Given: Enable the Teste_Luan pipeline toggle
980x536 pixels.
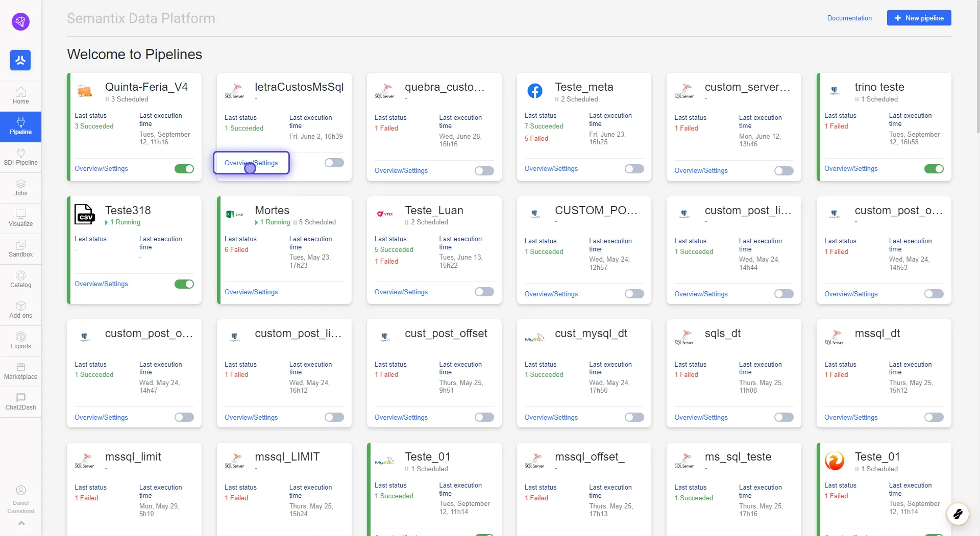Looking at the screenshot, I should click(x=484, y=292).
